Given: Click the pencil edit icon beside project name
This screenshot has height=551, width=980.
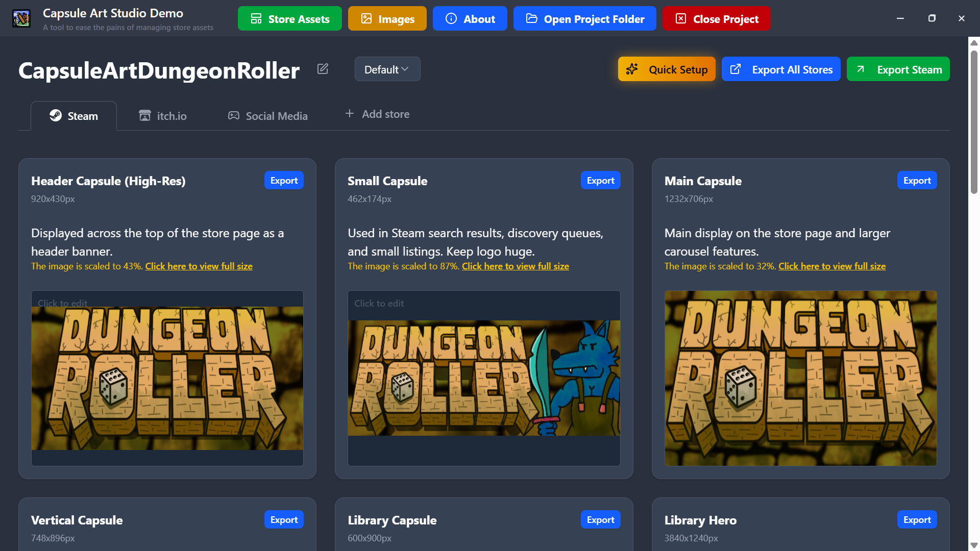Looking at the screenshot, I should (323, 69).
